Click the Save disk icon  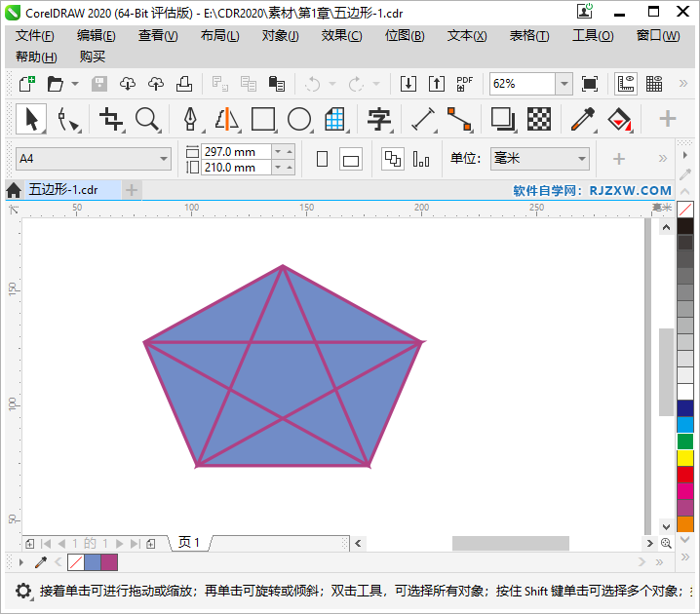pos(99,84)
